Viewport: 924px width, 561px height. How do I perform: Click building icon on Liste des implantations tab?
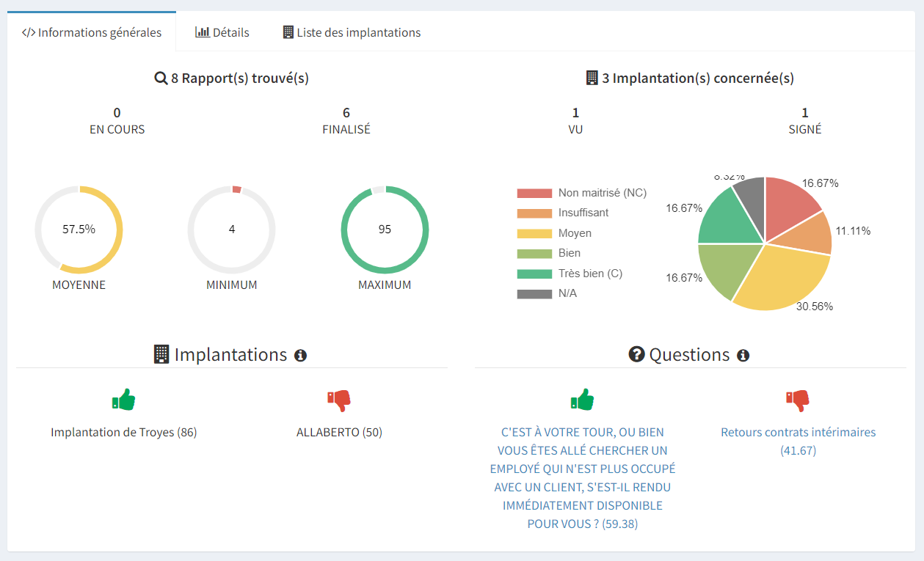[288, 32]
